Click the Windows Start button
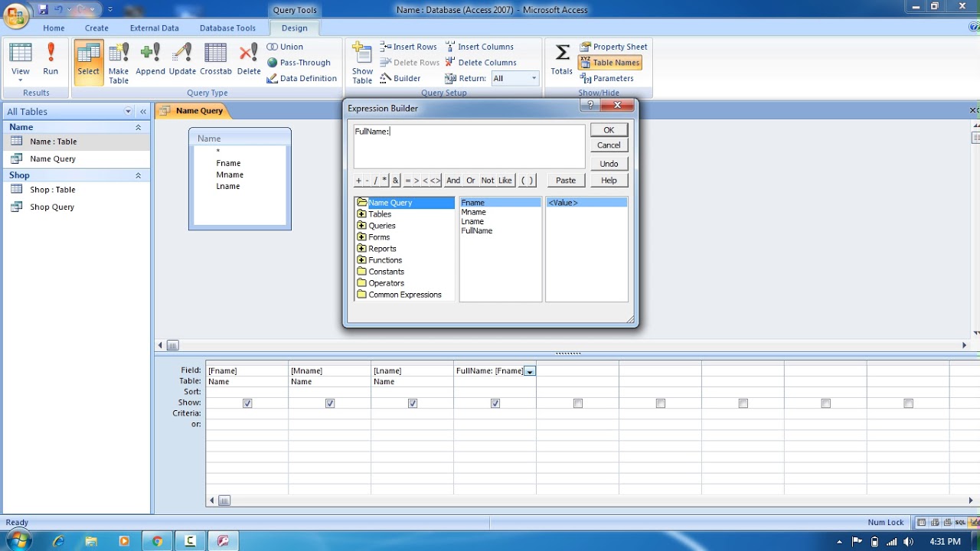The width and height of the screenshot is (980, 551). pyautogui.click(x=18, y=541)
